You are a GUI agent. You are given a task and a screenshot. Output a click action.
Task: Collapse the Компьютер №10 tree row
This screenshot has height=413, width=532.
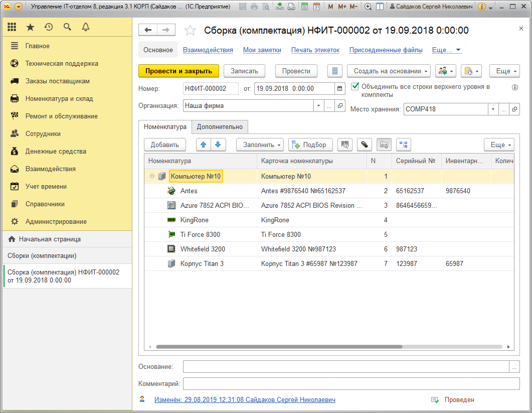152,176
